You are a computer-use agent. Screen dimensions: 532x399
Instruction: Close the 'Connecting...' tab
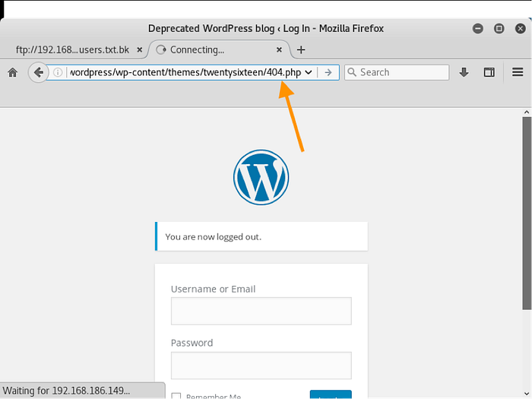pos(280,50)
